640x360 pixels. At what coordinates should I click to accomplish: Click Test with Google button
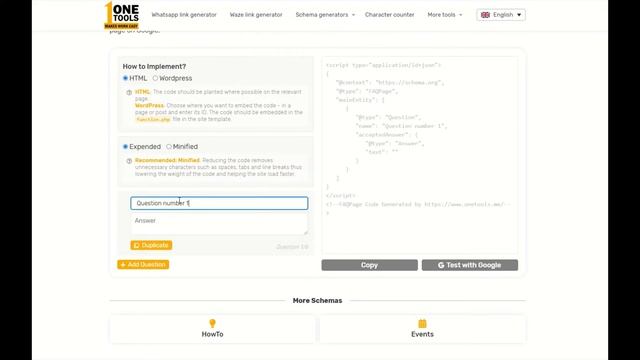(470, 265)
